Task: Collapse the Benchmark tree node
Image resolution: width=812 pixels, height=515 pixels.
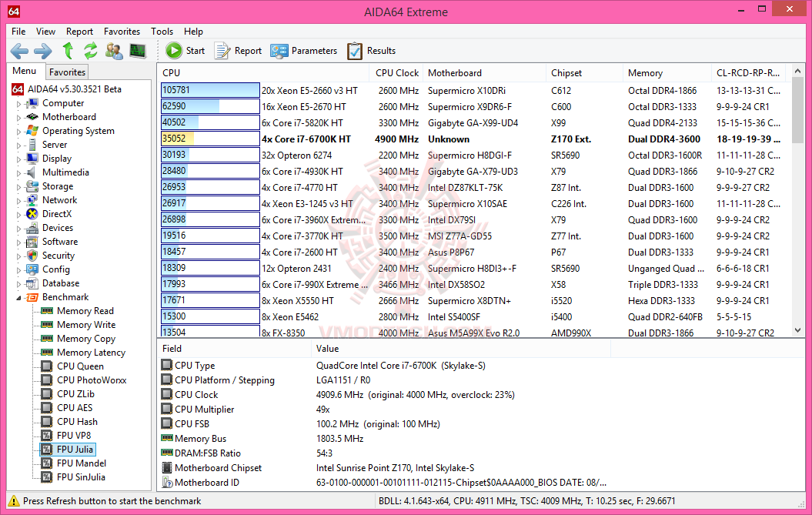Action: coord(18,298)
